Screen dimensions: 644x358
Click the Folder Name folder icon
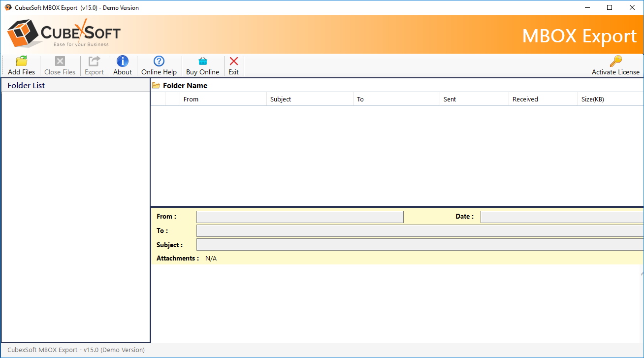(156, 86)
